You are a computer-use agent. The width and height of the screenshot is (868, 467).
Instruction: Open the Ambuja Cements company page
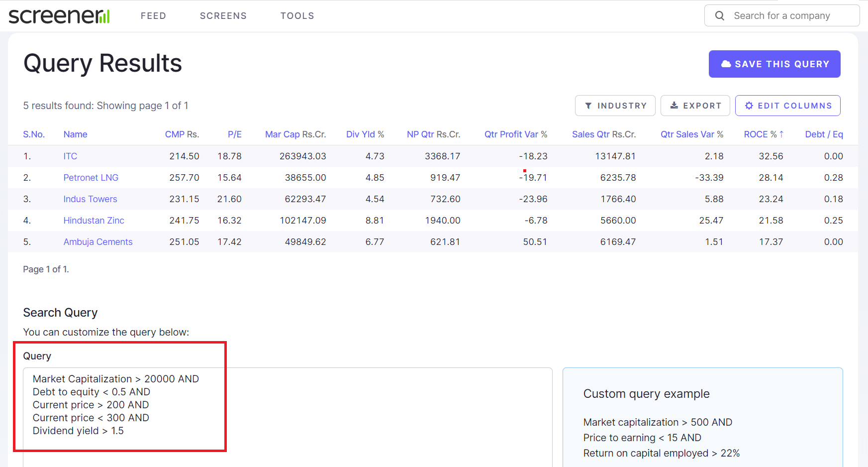pos(98,242)
